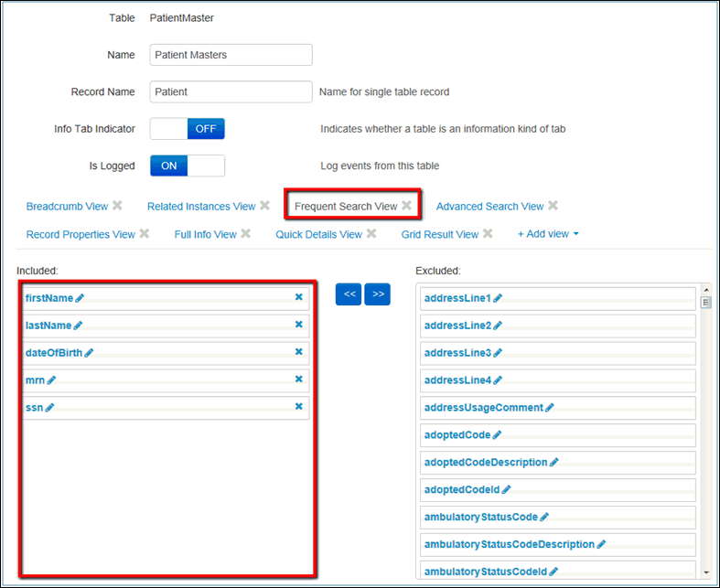Click the pencil icon next to firstName
Viewport: 720px width, 588px height.
pos(80,298)
